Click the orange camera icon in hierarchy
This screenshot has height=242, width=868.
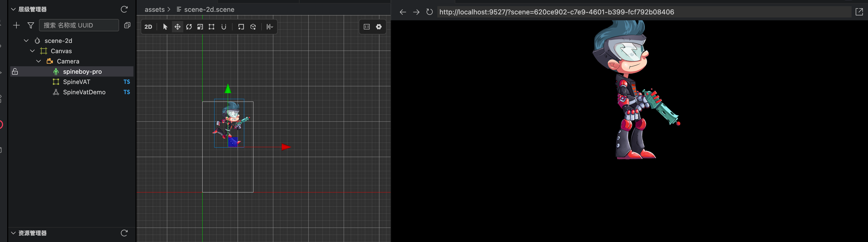[50, 61]
